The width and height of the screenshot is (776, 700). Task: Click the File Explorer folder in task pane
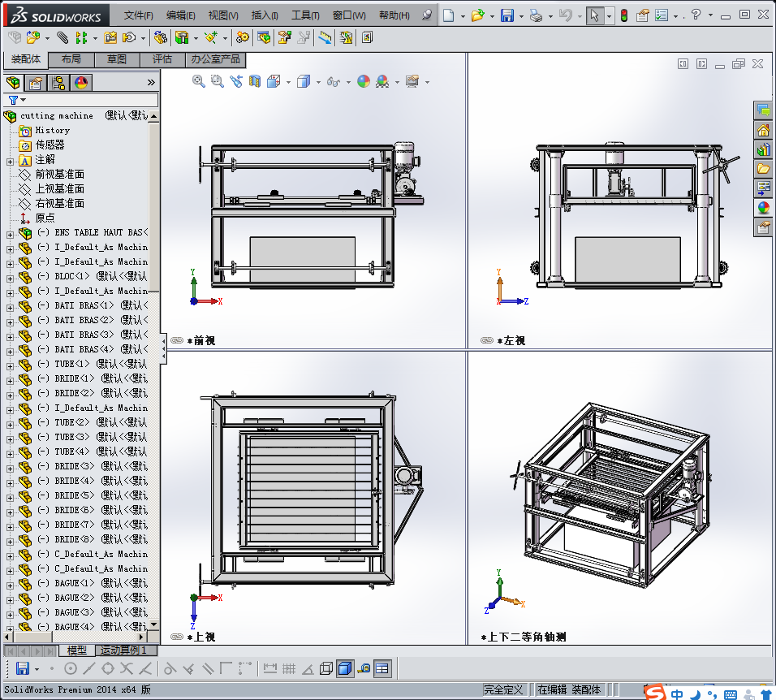click(x=764, y=169)
